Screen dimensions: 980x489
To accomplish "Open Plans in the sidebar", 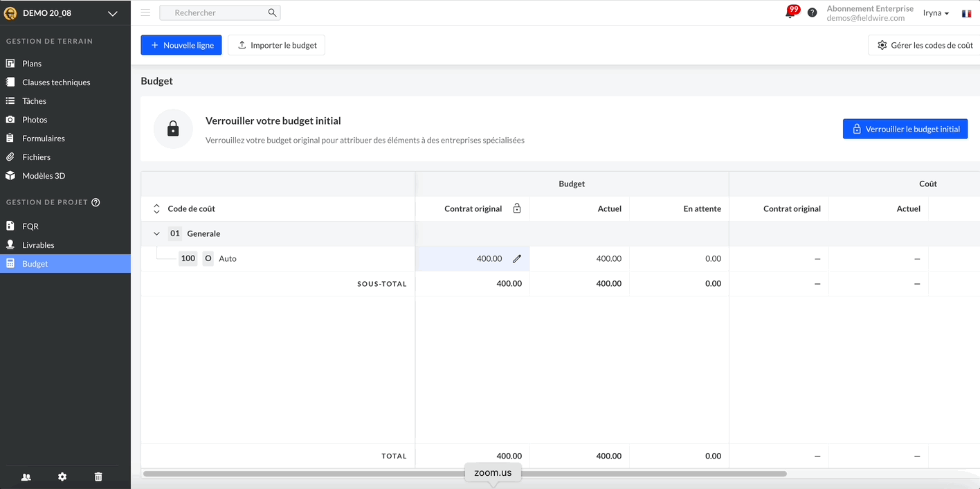I will (x=32, y=64).
